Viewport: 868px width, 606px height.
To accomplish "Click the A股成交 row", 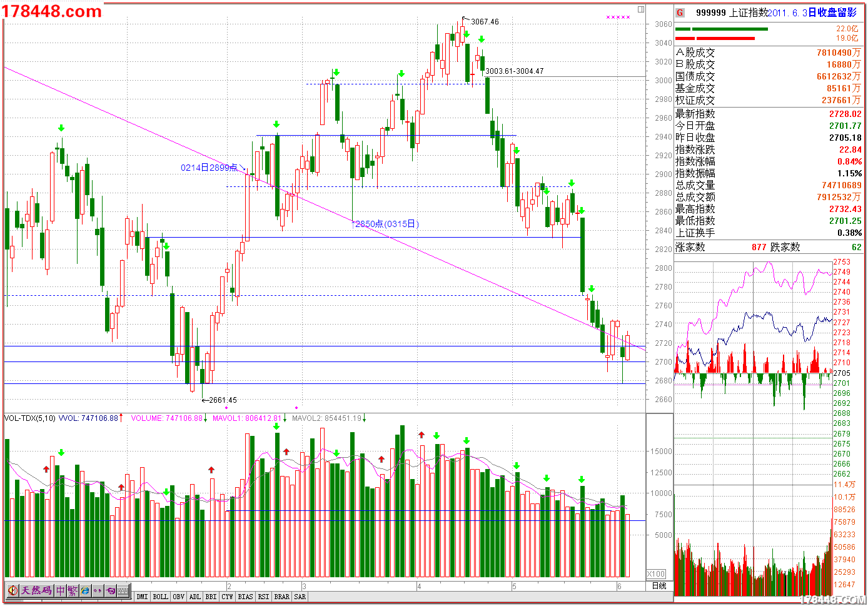I will point(768,53).
